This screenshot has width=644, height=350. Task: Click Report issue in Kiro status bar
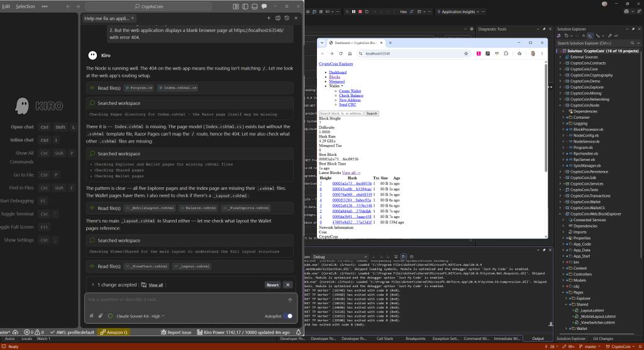[x=176, y=332]
